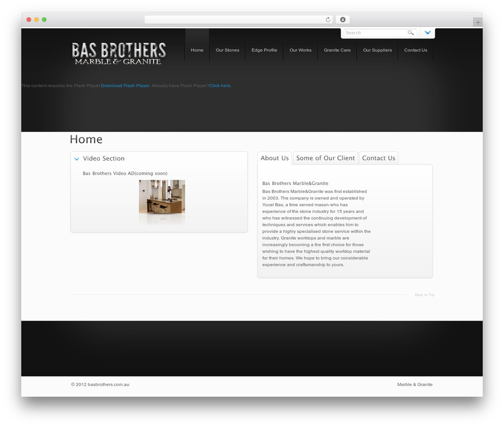The height and width of the screenshot is (427, 504).
Task: Open the Granite Care page
Action: (x=337, y=50)
